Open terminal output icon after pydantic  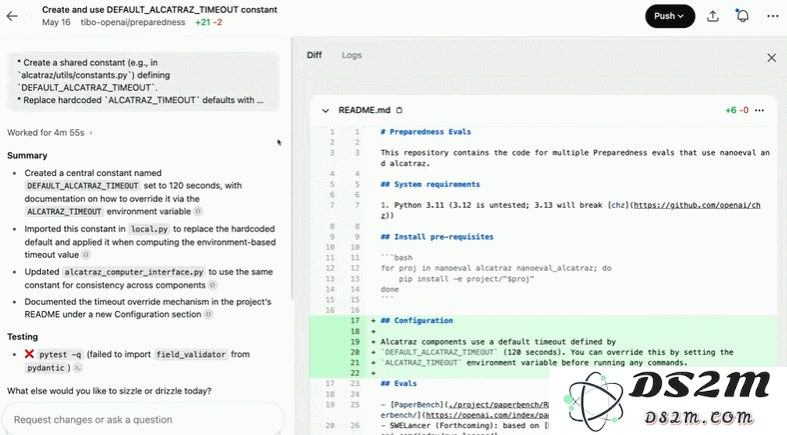tap(77, 367)
